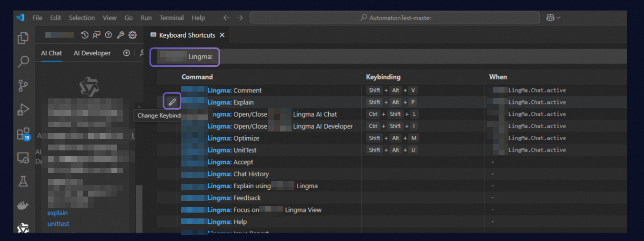
Task: Sort by the Command column header
Action: click(x=197, y=77)
